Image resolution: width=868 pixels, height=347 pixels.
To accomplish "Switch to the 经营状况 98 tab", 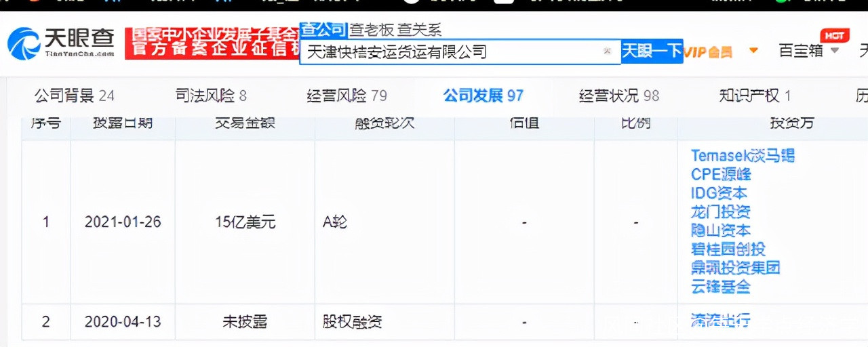I will coord(619,96).
